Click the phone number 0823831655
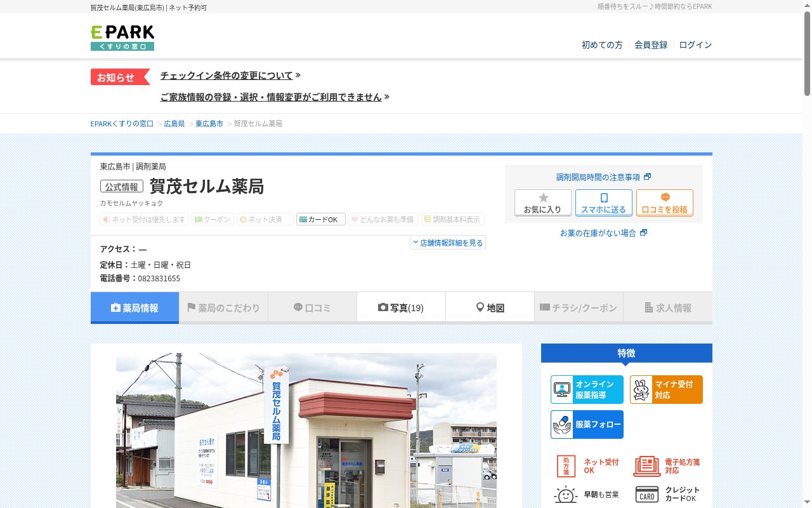This screenshot has height=508, width=812. tap(159, 279)
